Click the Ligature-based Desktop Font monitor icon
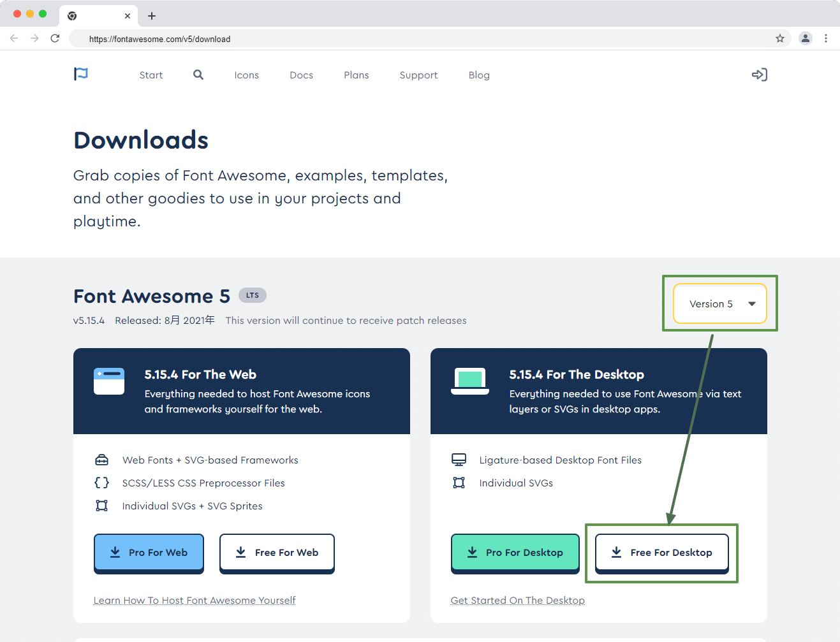Viewport: 840px width, 642px height. coord(459,460)
